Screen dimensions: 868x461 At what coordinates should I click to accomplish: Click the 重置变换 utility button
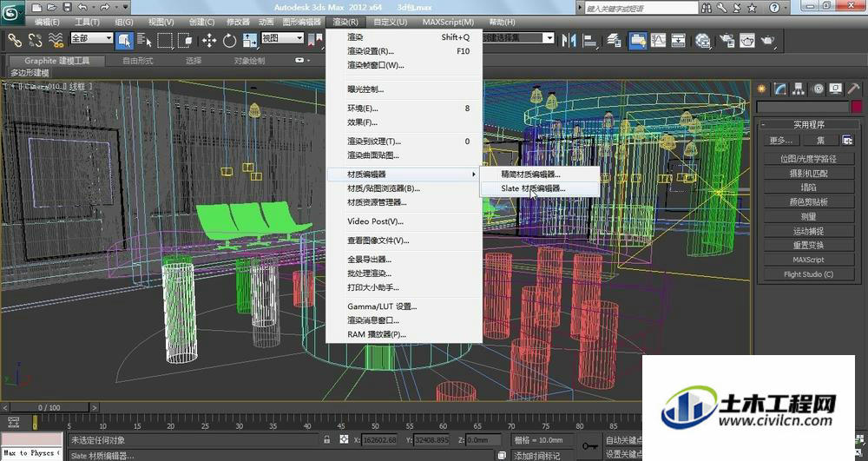[x=808, y=245]
